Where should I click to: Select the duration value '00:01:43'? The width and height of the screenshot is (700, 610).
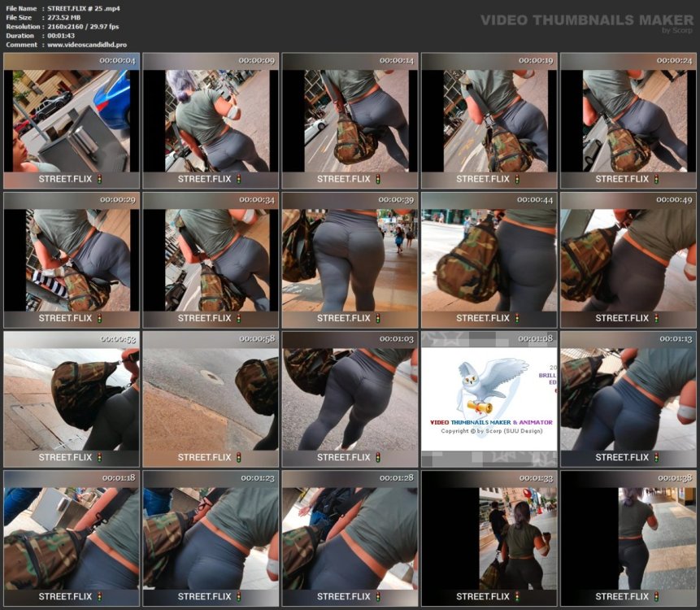tap(61, 35)
